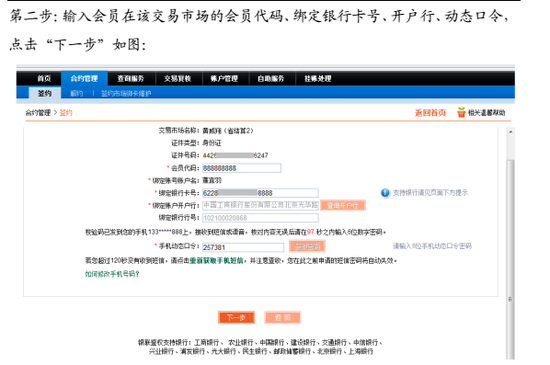This screenshot has height=365, width=550.
Task: Focus the 绑定银行卡号 input field
Action: click(260, 193)
